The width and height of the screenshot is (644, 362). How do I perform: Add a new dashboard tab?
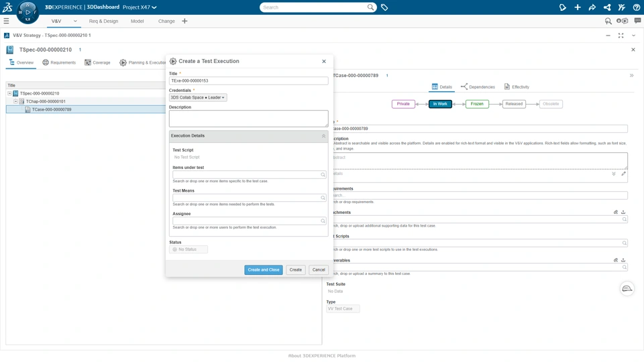click(x=184, y=21)
